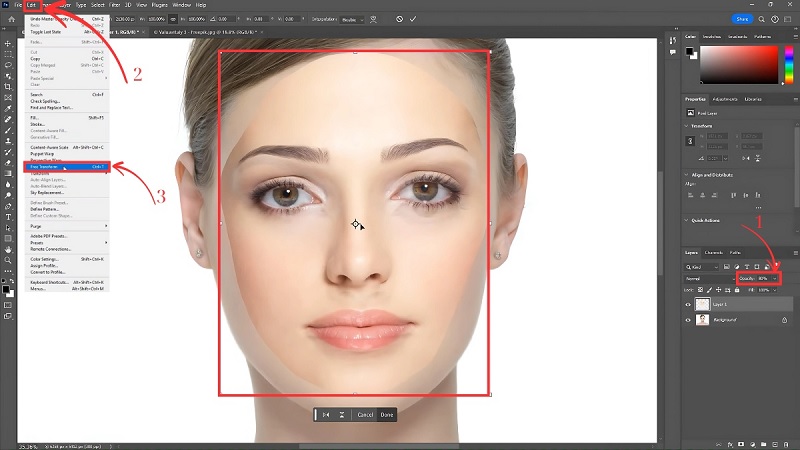This screenshot has width=800, height=450.
Task: Choose Keyboard Shortcuts menu entry
Action: 67,282
